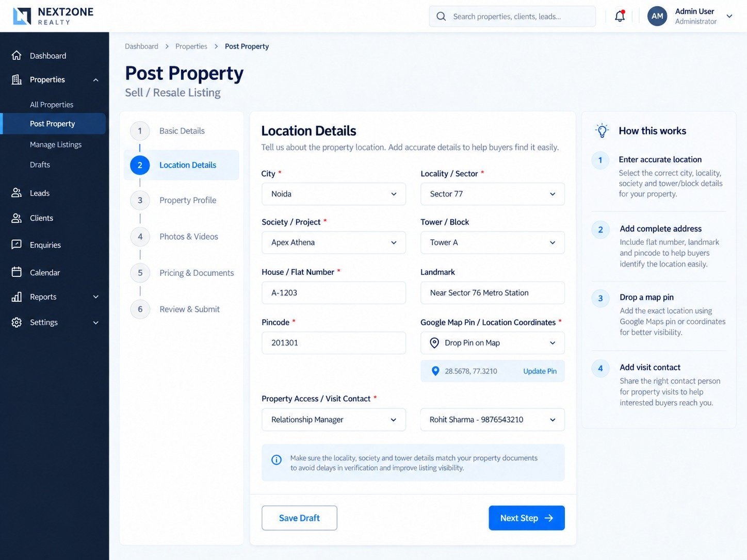This screenshot has height=560, width=747.
Task: Click the Update Pin link
Action: [x=540, y=371]
